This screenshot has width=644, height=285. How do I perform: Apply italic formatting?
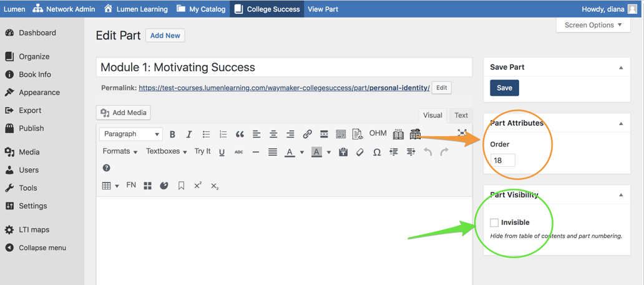(x=189, y=134)
